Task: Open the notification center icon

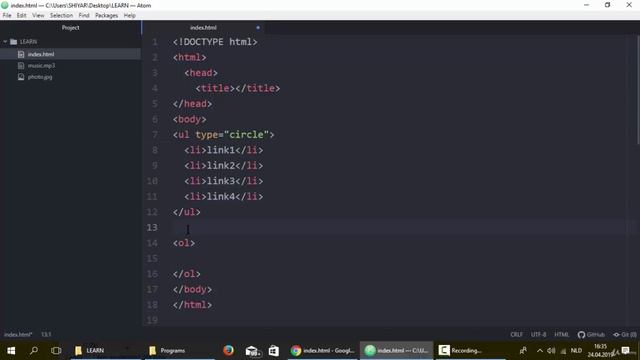Action: coord(626,351)
